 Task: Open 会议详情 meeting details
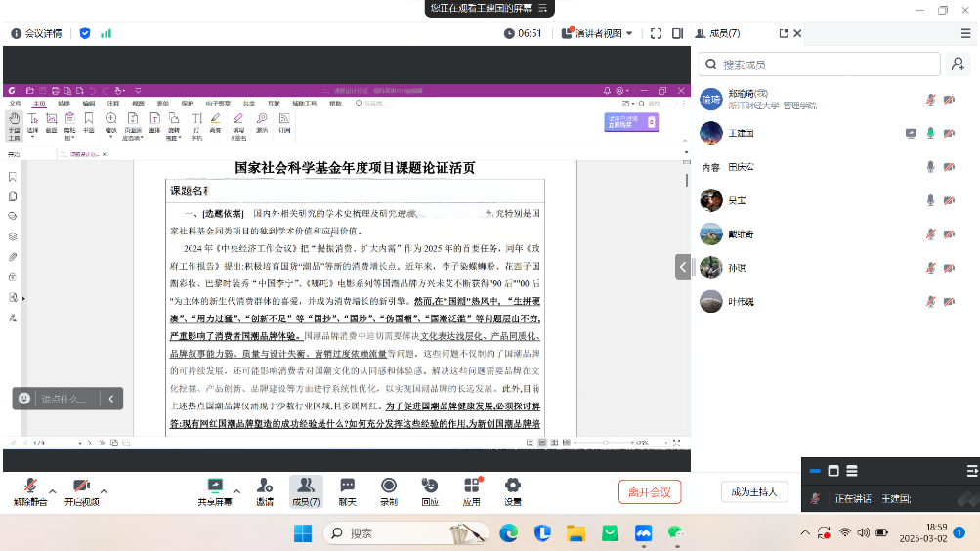[36, 33]
